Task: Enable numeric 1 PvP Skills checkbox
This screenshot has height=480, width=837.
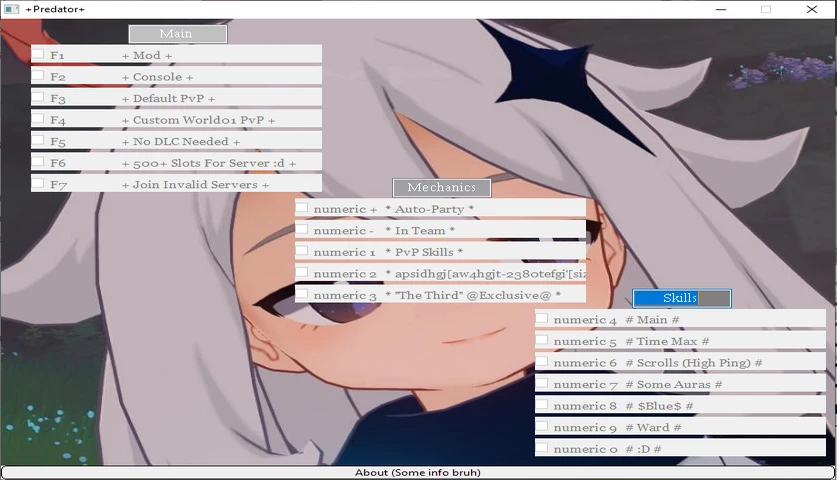Action: [302, 250]
